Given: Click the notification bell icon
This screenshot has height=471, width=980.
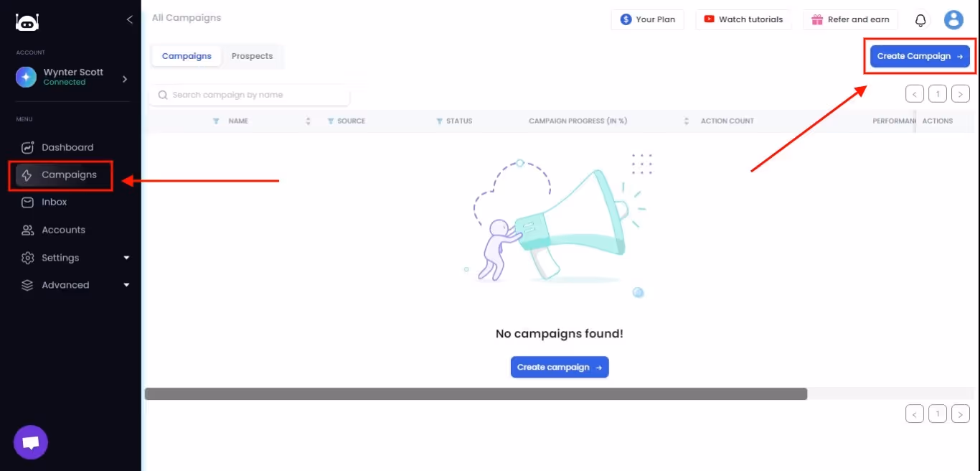Looking at the screenshot, I should tap(920, 19).
